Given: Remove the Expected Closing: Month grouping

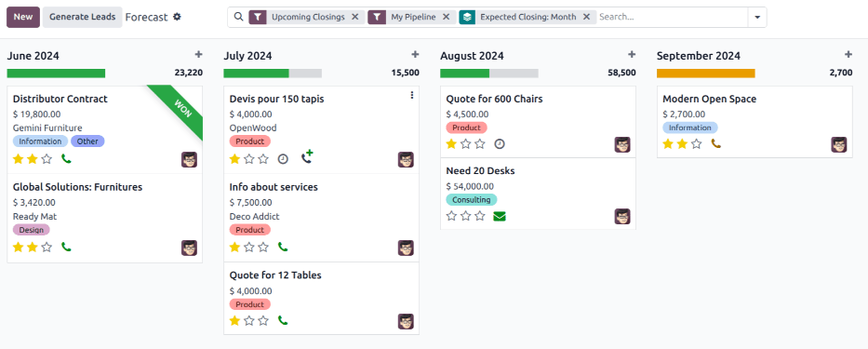Looking at the screenshot, I should [x=586, y=17].
